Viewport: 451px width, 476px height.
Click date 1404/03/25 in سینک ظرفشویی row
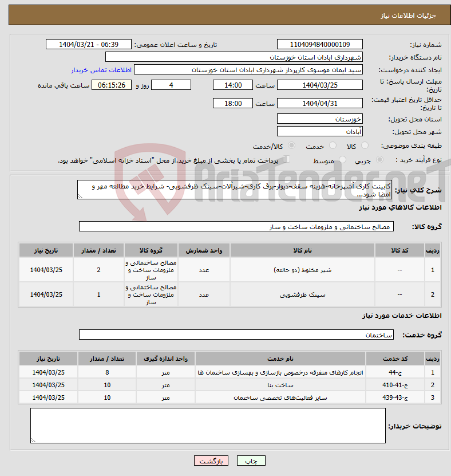click(x=46, y=294)
